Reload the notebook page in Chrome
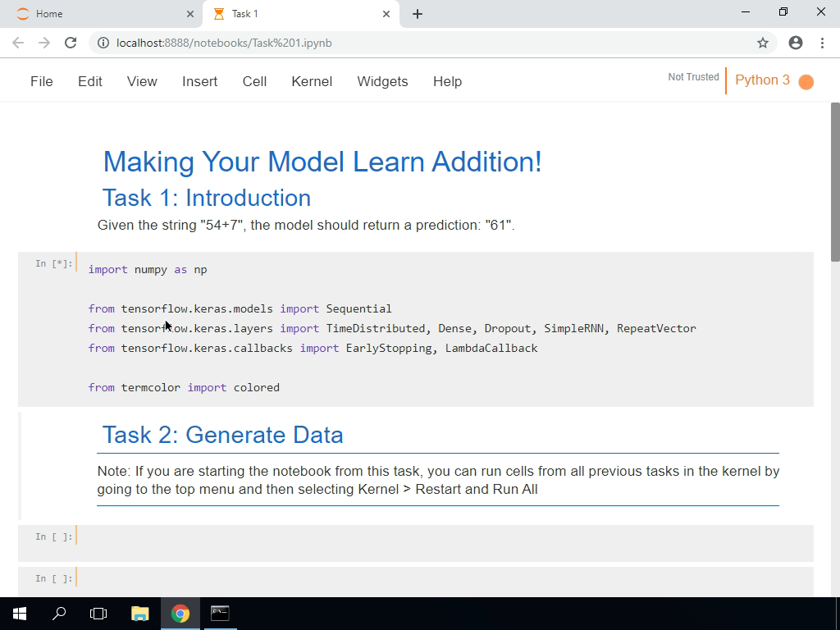 click(71, 43)
